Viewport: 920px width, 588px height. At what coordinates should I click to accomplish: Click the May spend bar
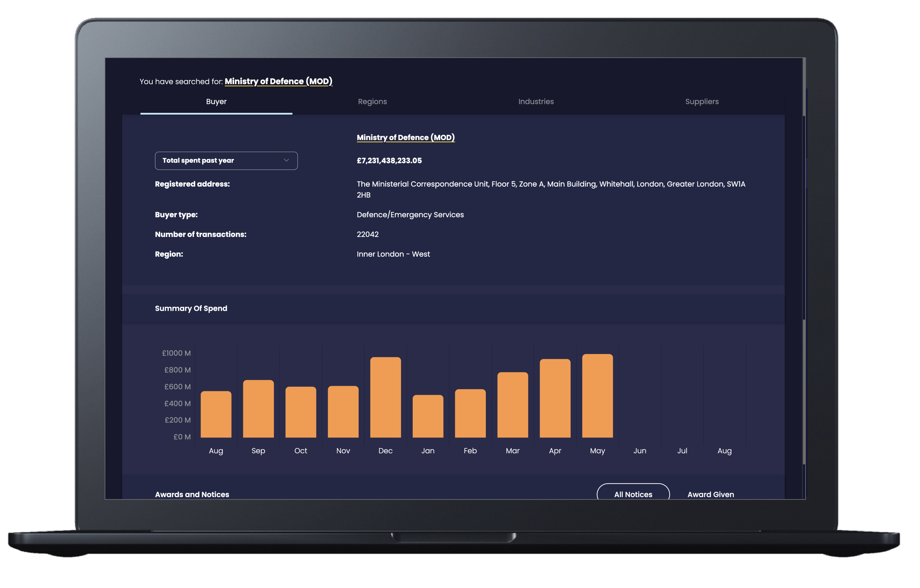pyautogui.click(x=598, y=396)
